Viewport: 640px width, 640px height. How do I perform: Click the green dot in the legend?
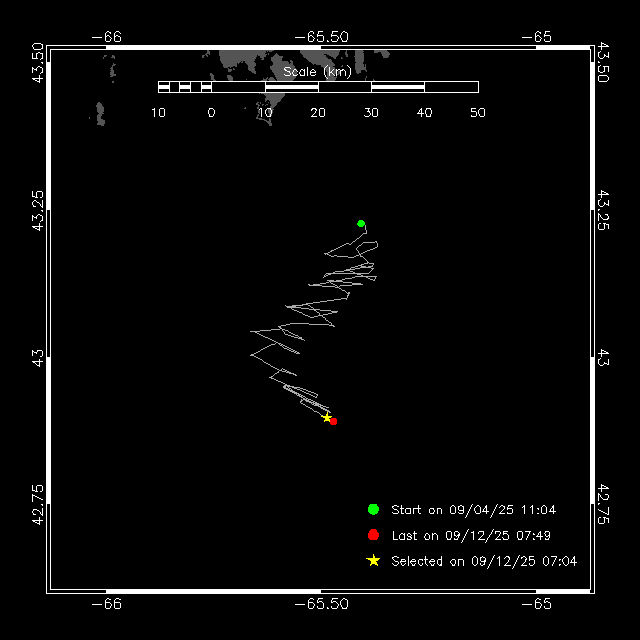click(373, 509)
